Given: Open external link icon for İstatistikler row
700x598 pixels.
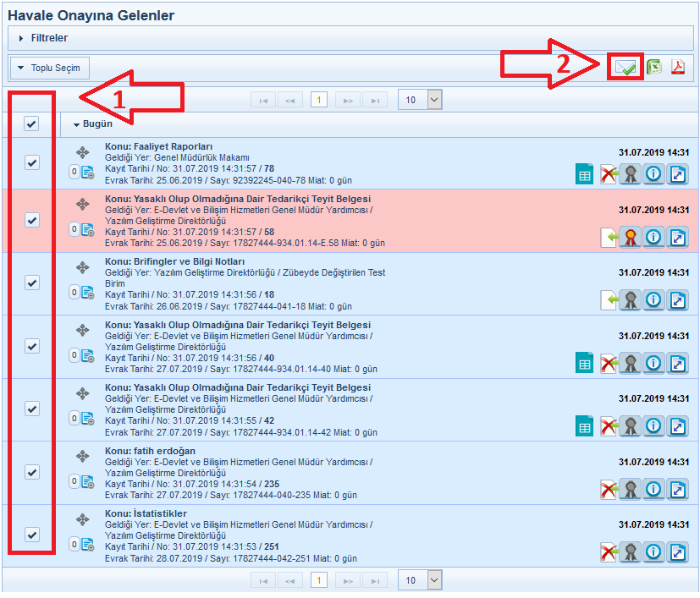Looking at the screenshot, I should [x=677, y=552].
